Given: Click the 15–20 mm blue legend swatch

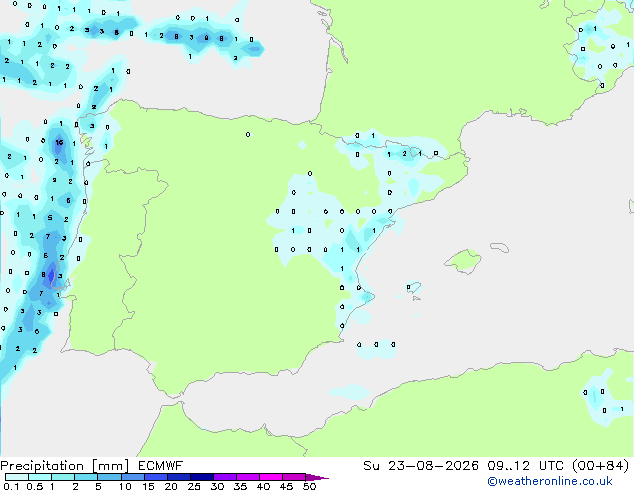Looking at the screenshot, I should click(155, 477).
